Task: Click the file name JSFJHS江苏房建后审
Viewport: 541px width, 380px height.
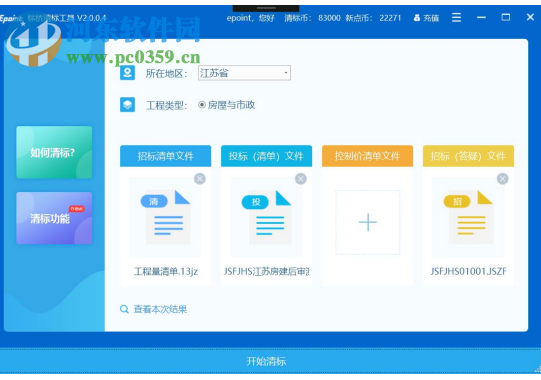Action: coord(266,272)
